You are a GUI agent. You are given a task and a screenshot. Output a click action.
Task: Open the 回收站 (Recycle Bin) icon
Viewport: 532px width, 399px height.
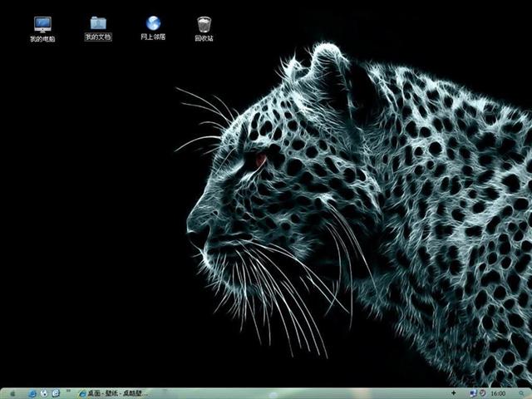pos(204,23)
